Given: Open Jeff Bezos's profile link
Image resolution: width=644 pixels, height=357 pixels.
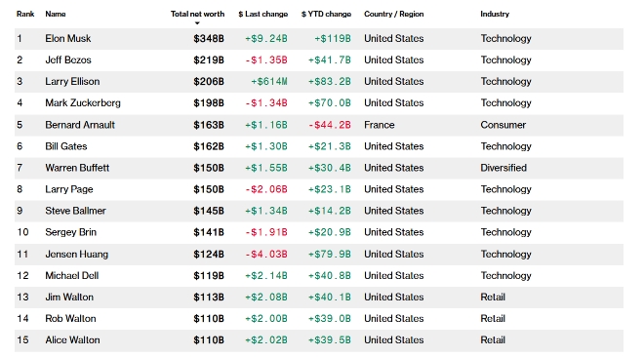Looking at the screenshot, I should click(x=68, y=59).
